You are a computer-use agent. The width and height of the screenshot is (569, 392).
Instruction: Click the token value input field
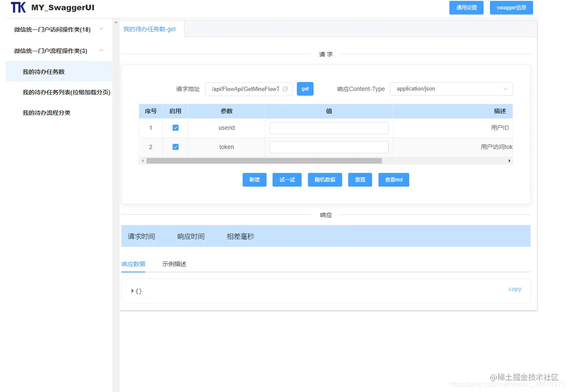click(x=329, y=147)
